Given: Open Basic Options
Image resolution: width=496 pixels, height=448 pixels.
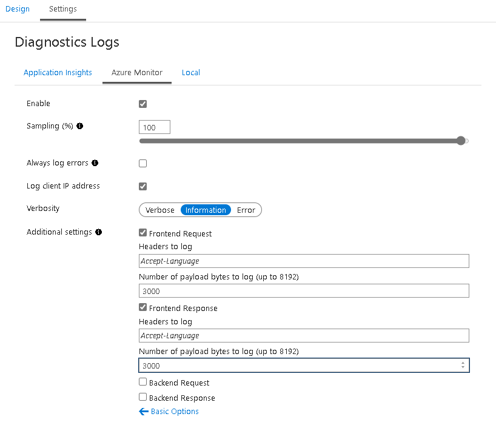Looking at the screenshot, I should coord(174,411).
